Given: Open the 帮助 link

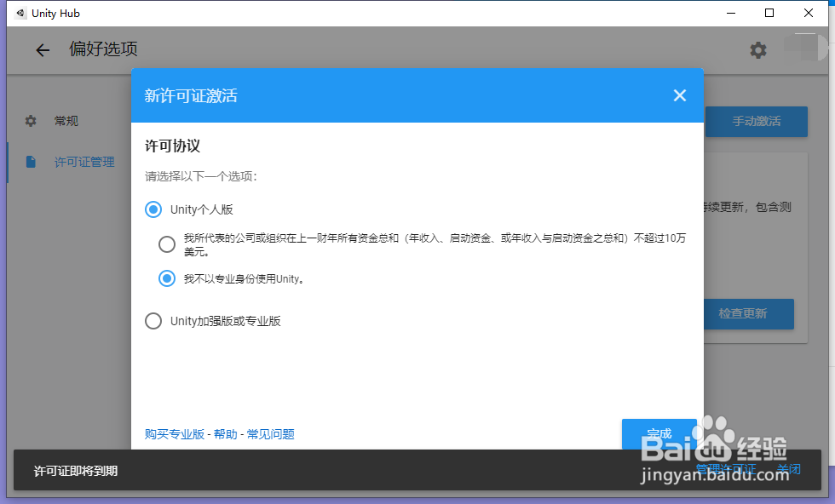Looking at the screenshot, I should [x=225, y=434].
